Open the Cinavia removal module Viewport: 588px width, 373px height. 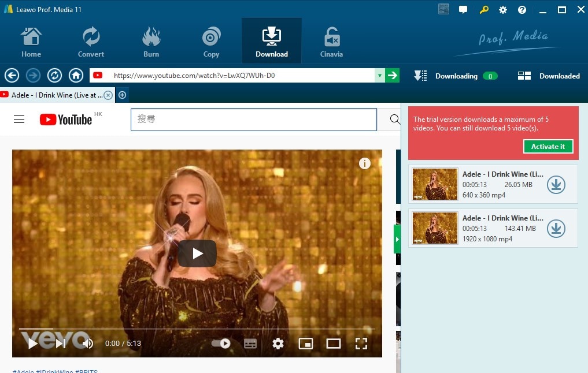(331, 42)
